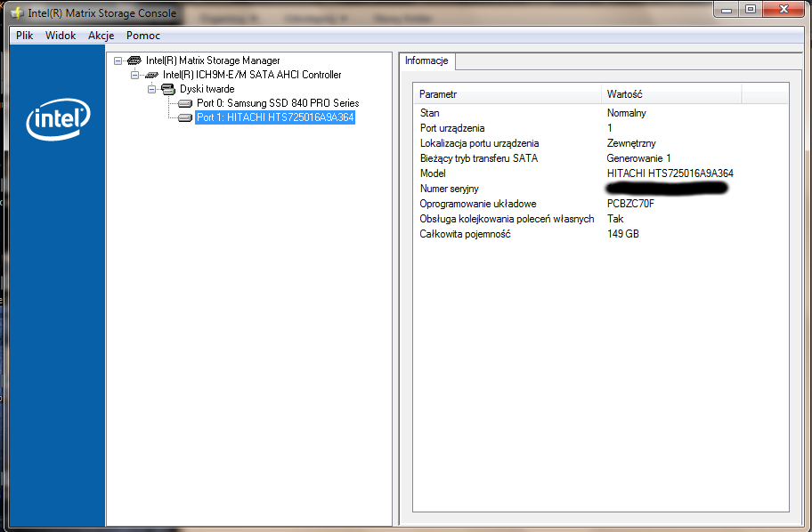
Task: Click the Lokalizacja portu urządzenia label
Action: (480, 143)
